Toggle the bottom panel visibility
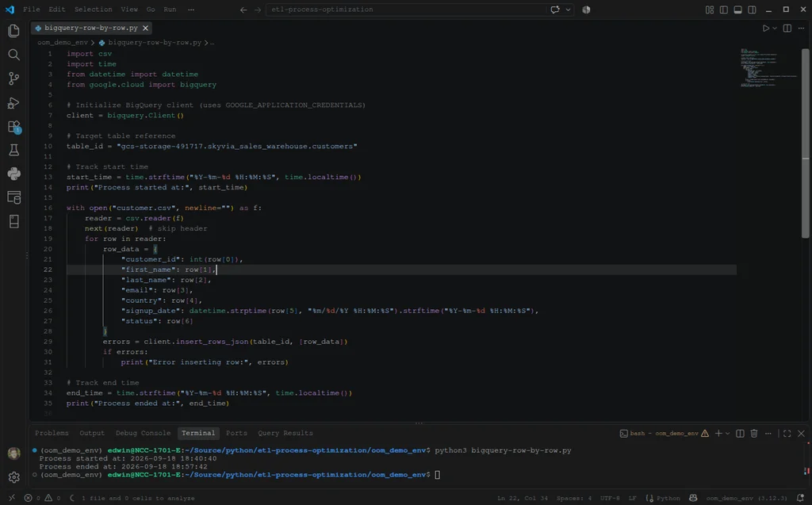 point(738,10)
